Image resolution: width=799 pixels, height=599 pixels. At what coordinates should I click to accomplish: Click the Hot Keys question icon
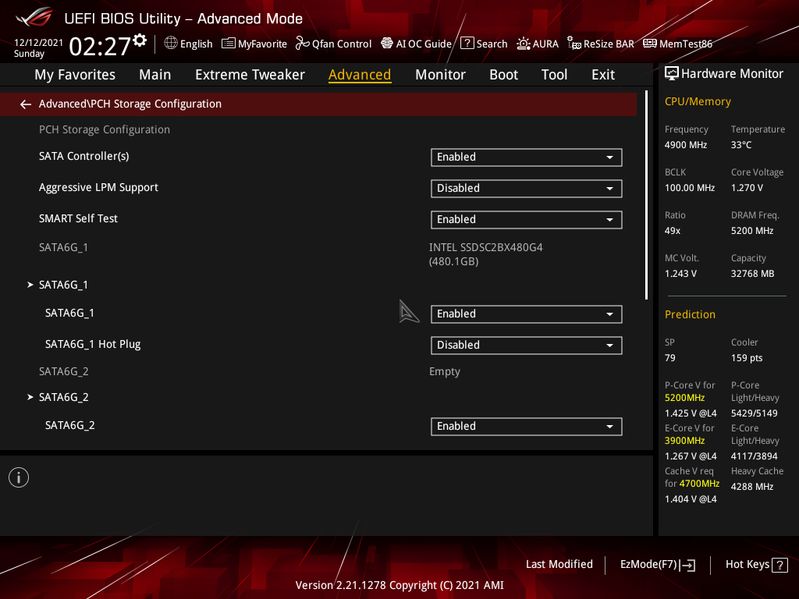point(780,565)
